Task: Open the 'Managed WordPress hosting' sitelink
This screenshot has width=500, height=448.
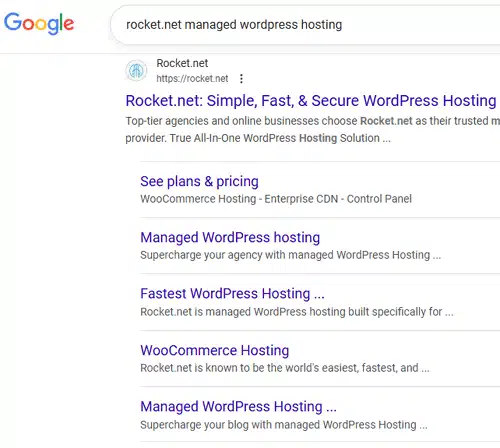Action: click(x=230, y=237)
